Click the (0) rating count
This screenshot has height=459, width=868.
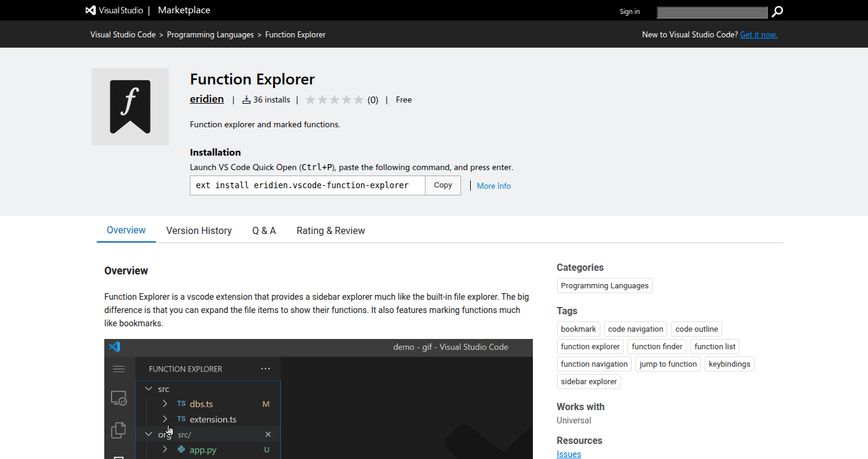click(373, 100)
